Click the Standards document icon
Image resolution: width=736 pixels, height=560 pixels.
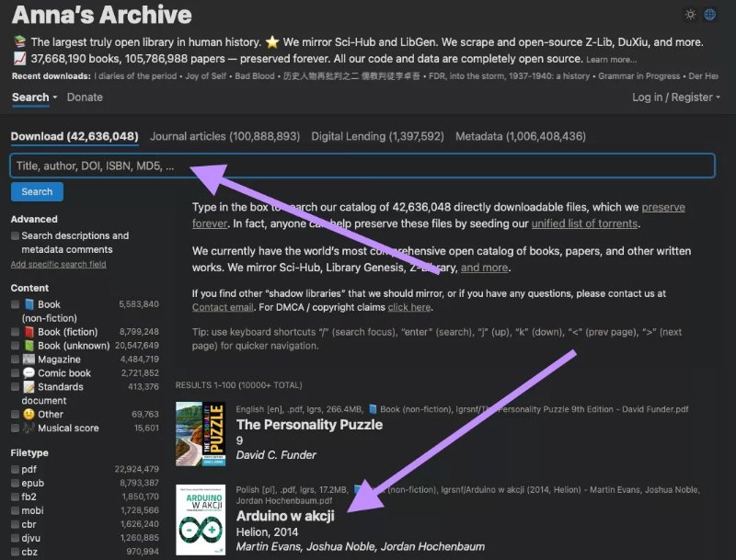click(x=29, y=386)
